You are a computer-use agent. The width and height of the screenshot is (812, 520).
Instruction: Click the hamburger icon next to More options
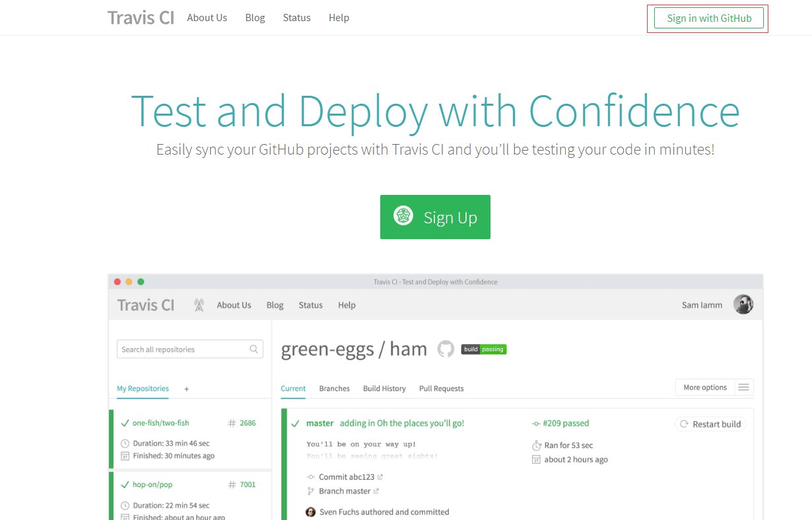tap(744, 387)
